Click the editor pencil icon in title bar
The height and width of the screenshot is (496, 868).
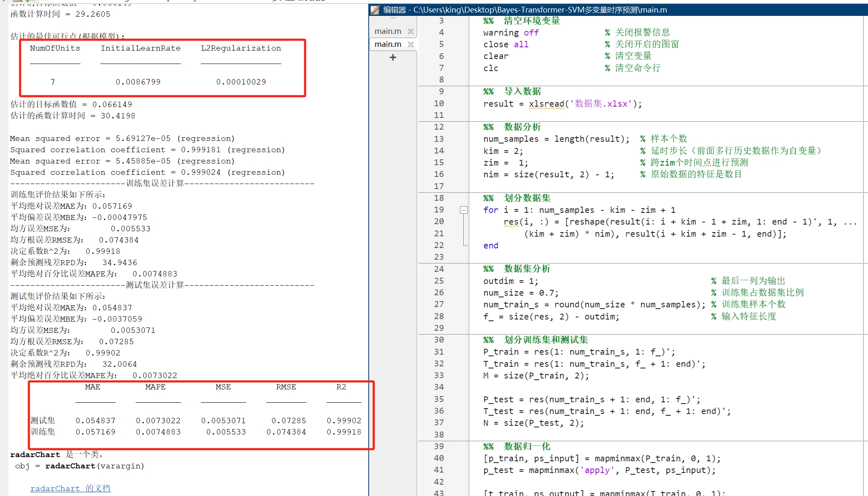click(375, 10)
